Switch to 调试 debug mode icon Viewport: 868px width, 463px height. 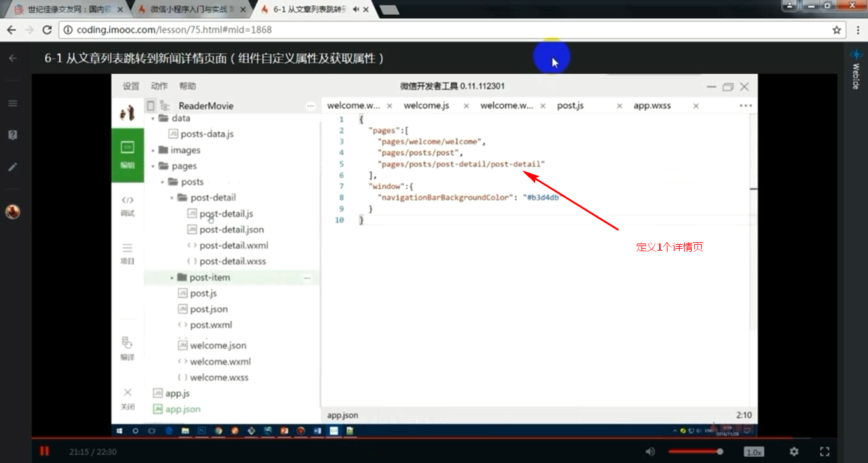127,206
